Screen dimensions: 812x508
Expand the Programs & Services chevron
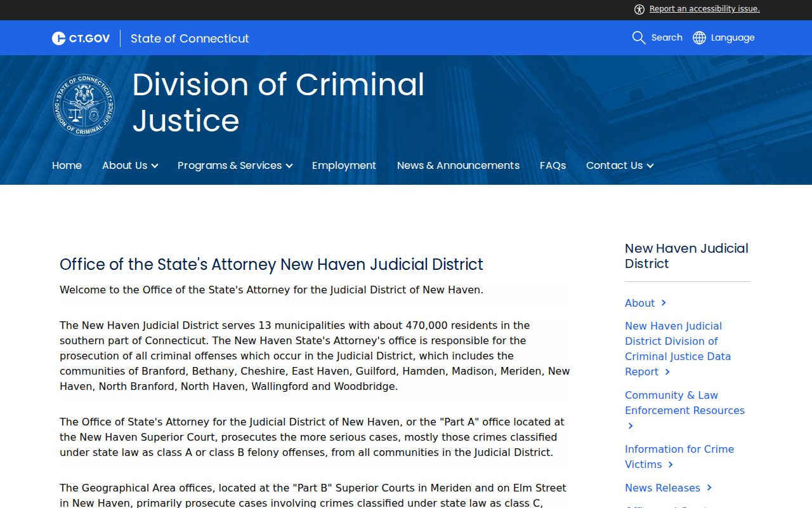pyautogui.click(x=289, y=166)
